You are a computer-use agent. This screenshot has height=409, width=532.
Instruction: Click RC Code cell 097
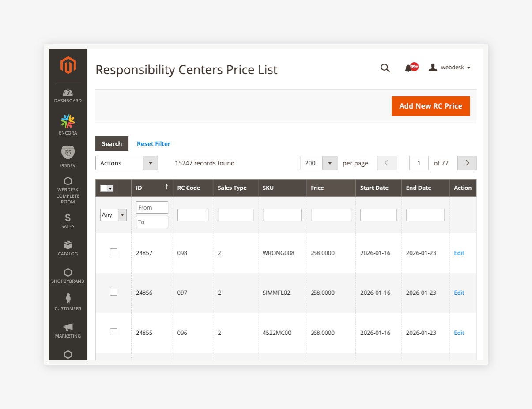182,293
